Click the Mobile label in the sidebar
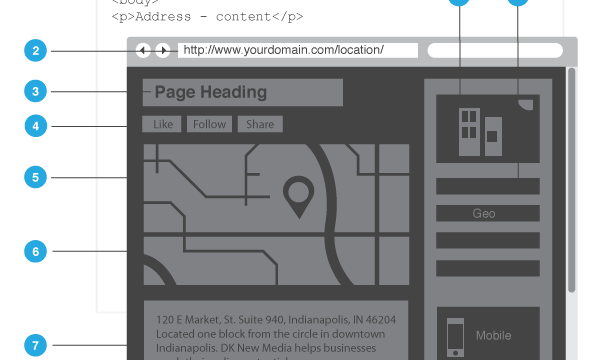This screenshot has height=360, width=594. pyautogui.click(x=493, y=336)
